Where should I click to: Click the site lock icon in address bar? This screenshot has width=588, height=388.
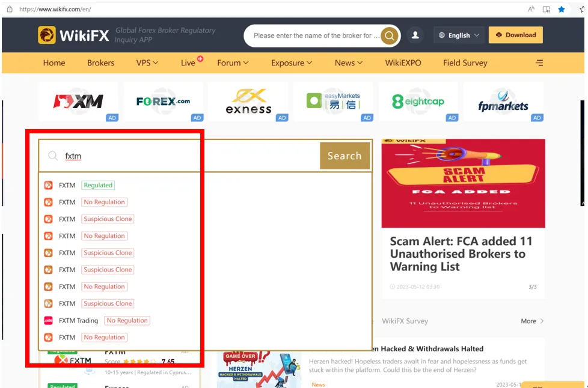[10, 9]
